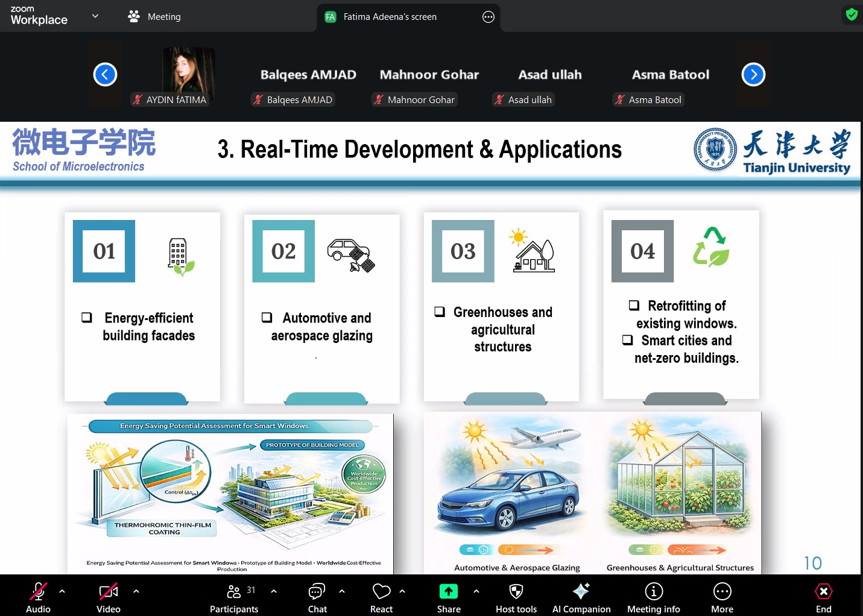Click slide page number 10
863x616 pixels.
(x=812, y=563)
